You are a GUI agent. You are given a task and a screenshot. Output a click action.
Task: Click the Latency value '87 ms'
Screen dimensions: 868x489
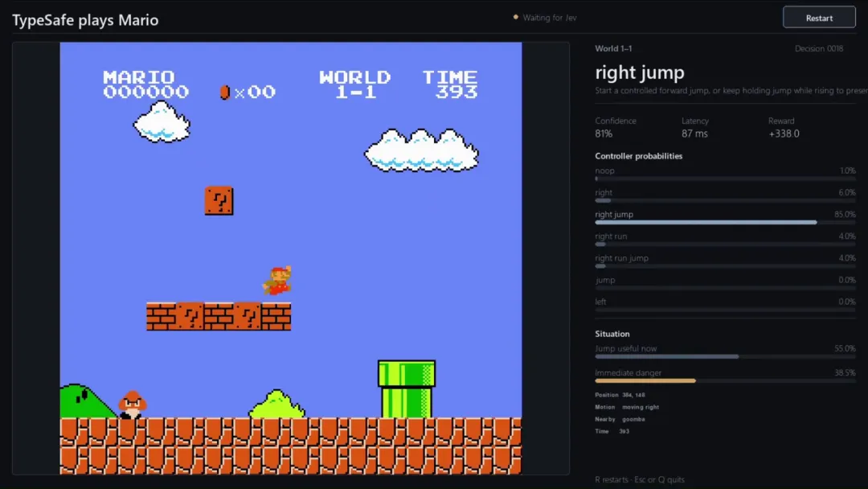[x=694, y=134]
